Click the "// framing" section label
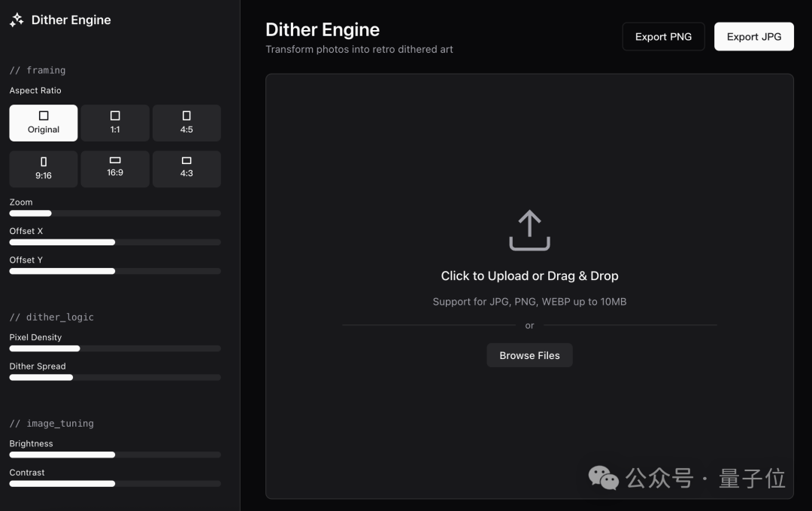Screen dimensions: 812x511 click(x=38, y=70)
